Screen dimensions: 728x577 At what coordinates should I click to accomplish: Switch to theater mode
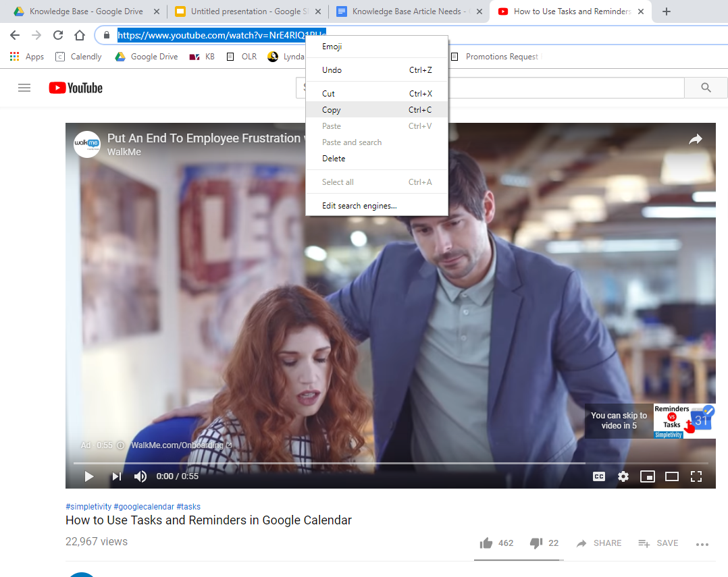[672, 476]
